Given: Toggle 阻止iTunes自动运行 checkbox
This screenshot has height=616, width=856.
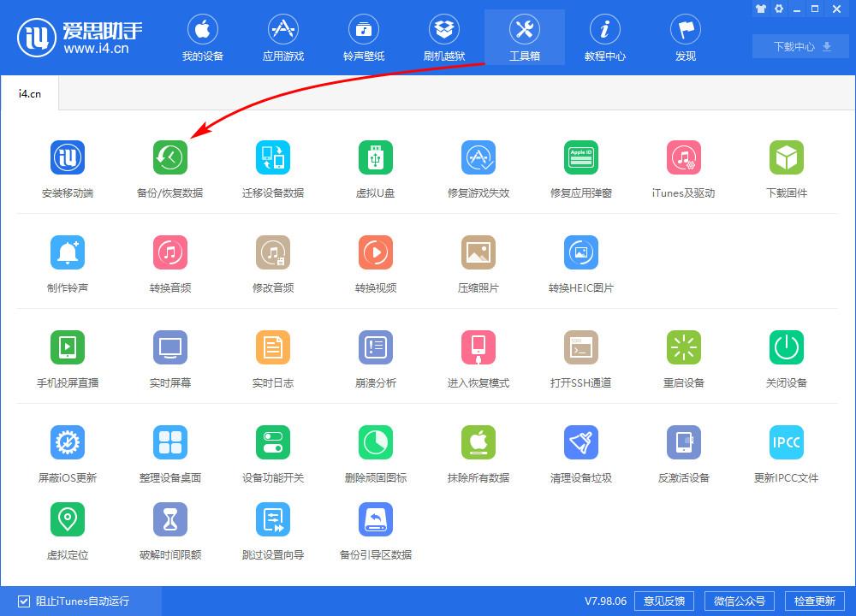Looking at the screenshot, I should coord(24,601).
